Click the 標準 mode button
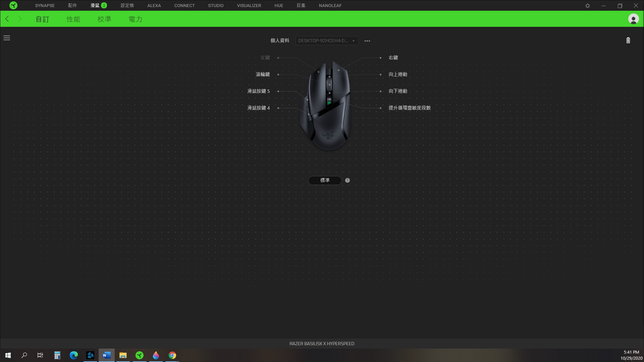Image resolution: width=644 pixels, height=362 pixels. [325, 180]
